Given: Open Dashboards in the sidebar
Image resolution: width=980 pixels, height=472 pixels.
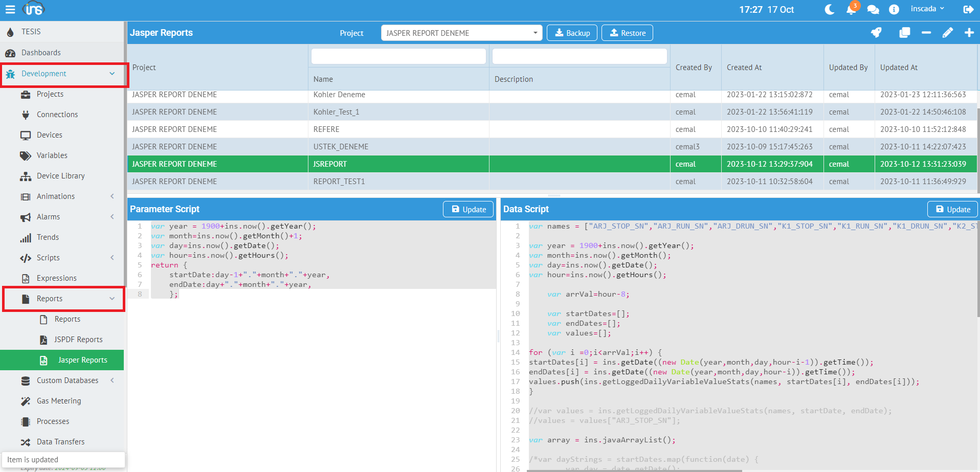Looking at the screenshot, I should click(62, 53).
